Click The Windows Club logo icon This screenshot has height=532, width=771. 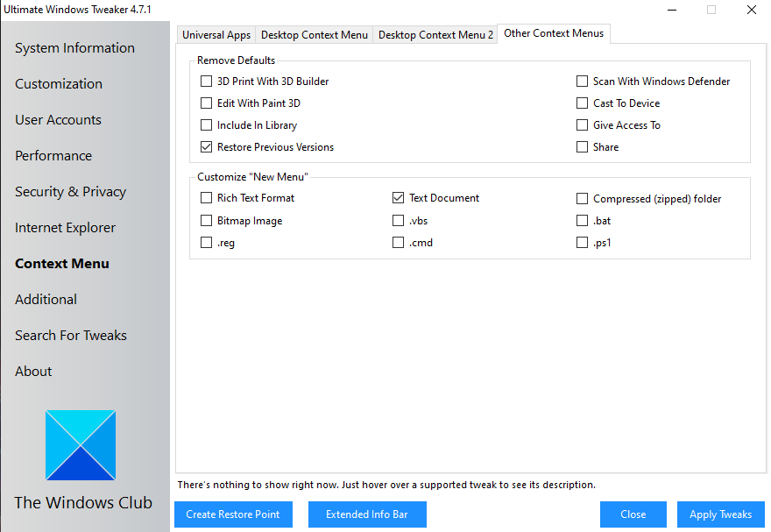pos(81,445)
